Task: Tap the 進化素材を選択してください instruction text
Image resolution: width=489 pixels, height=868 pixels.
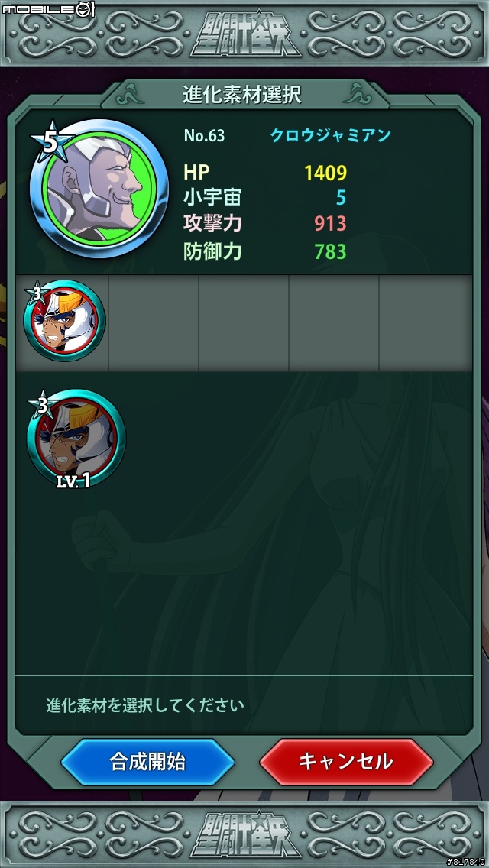Action: click(145, 706)
